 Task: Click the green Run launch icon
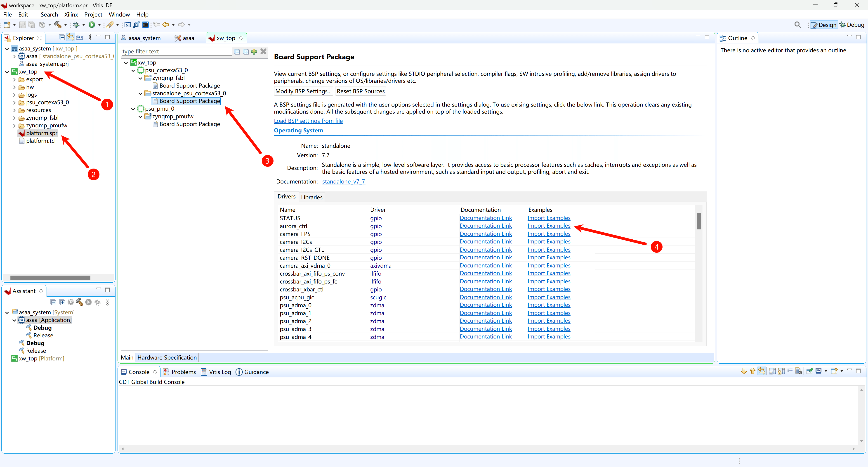[x=91, y=25]
